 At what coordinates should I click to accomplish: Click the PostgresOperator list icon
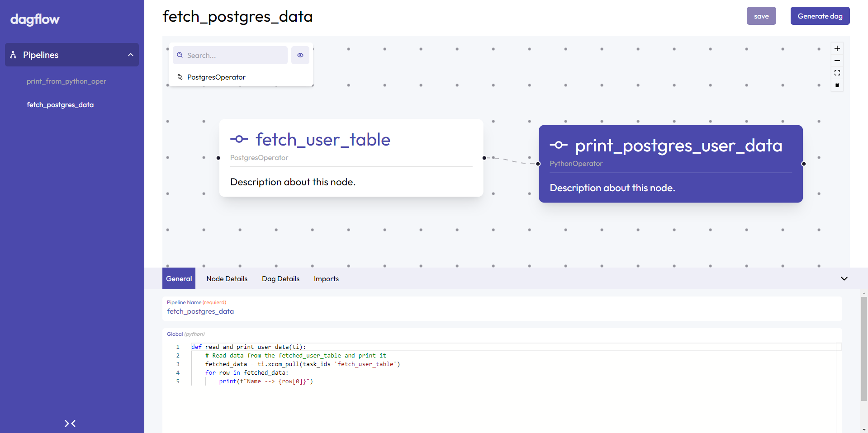click(x=180, y=77)
